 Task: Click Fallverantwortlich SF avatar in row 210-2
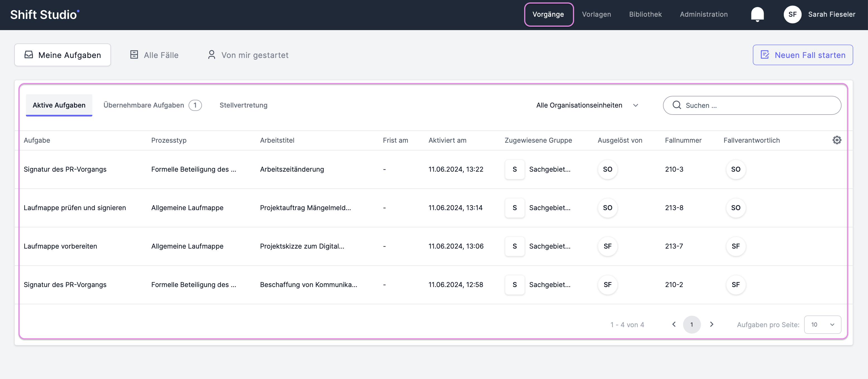pyautogui.click(x=736, y=285)
